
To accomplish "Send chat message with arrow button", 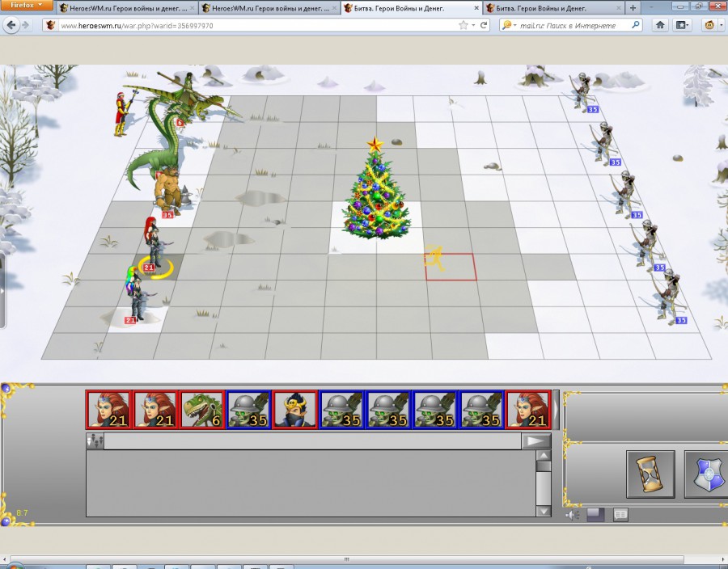I will click(x=535, y=441).
